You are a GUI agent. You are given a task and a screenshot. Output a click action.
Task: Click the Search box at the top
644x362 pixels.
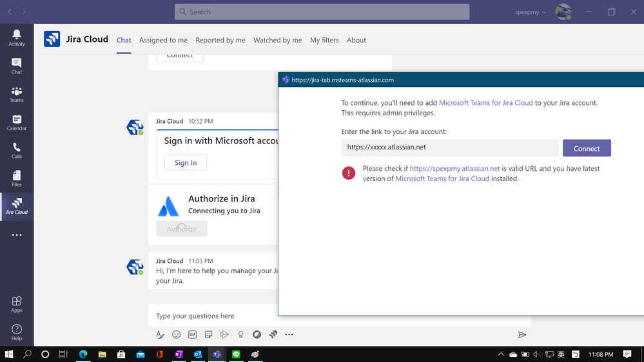tap(322, 12)
